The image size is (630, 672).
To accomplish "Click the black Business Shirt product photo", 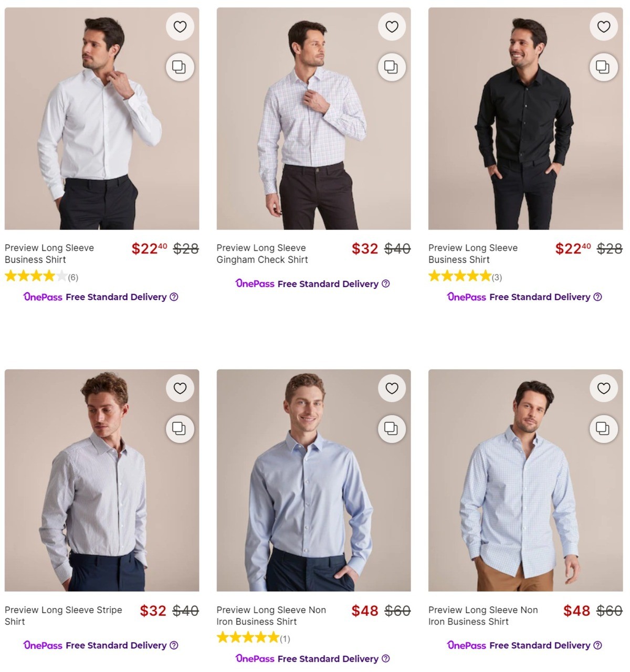I will [525, 117].
